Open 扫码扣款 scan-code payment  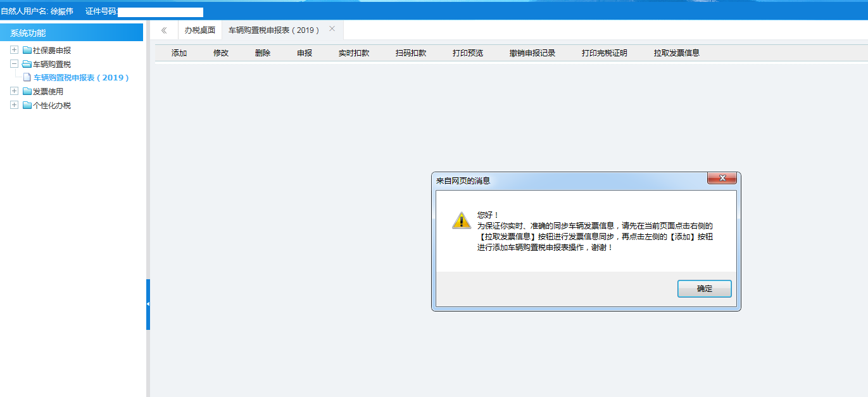(x=410, y=53)
